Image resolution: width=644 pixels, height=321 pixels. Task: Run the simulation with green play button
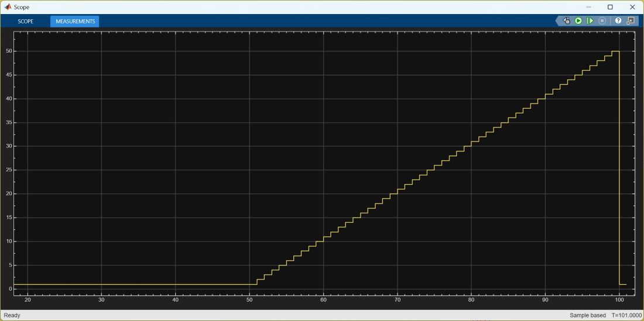pyautogui.click(x=578, y=20)
